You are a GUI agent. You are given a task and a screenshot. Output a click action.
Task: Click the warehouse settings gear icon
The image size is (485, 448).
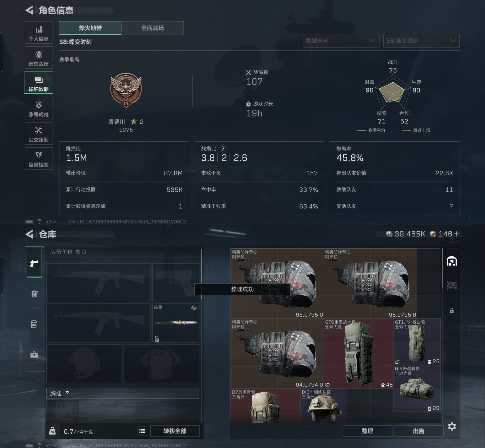pos(452,426)
